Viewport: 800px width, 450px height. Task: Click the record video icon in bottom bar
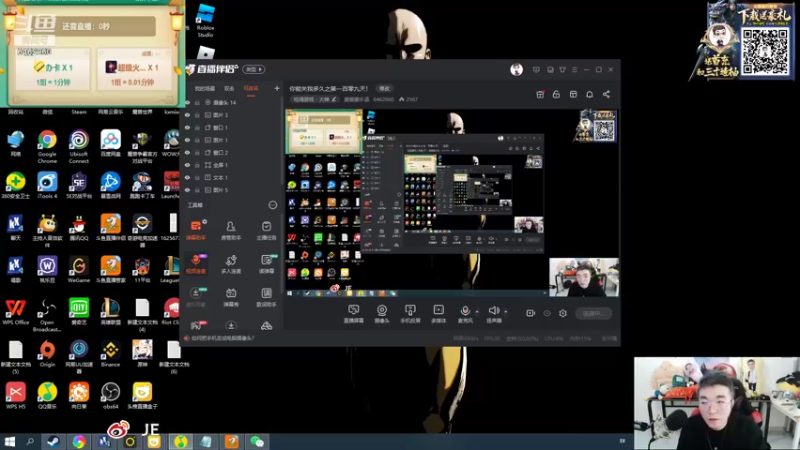[x=530, y=313]
